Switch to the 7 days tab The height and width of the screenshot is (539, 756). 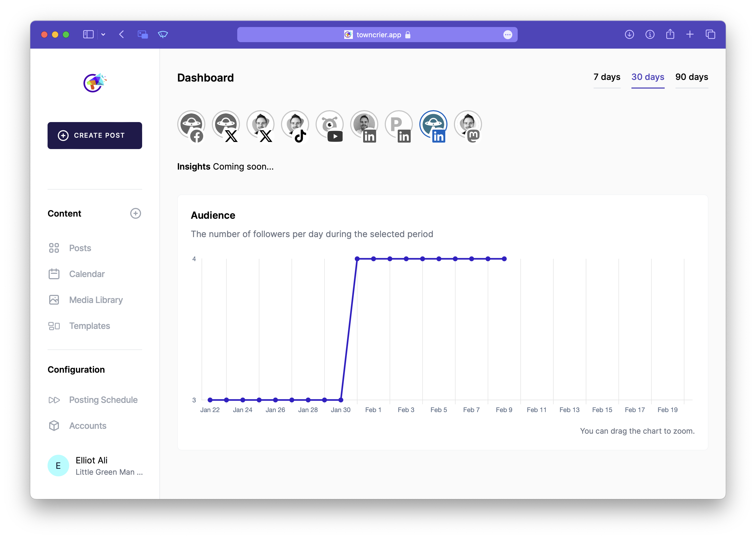point(607,77)
